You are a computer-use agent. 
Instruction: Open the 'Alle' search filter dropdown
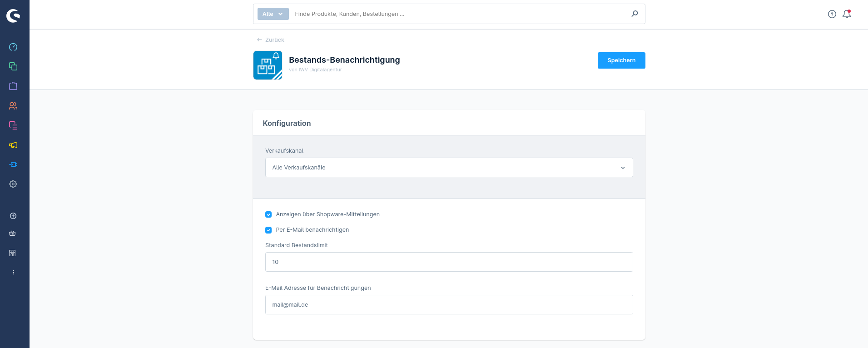[273, 14]
